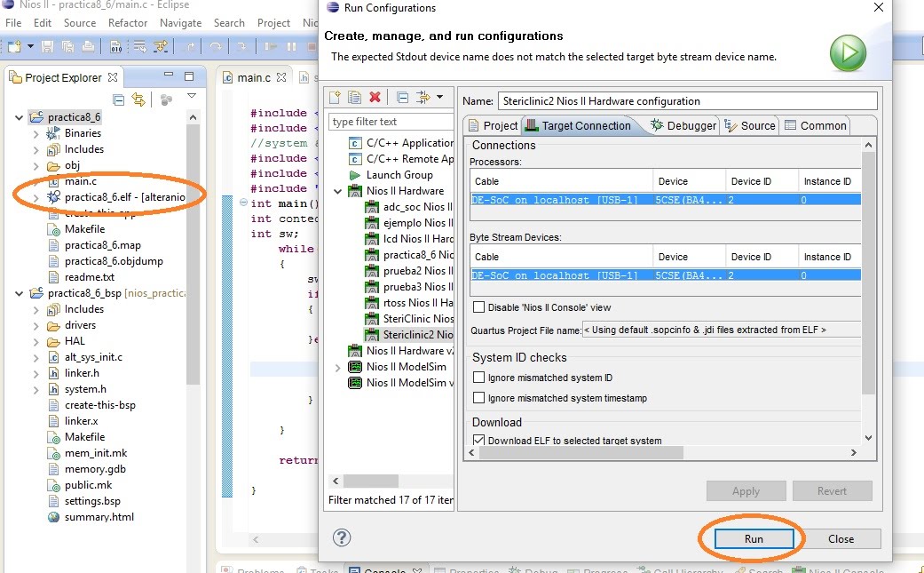Switch to the Project tab
924x573 pixels.
(x=493, y=125)
